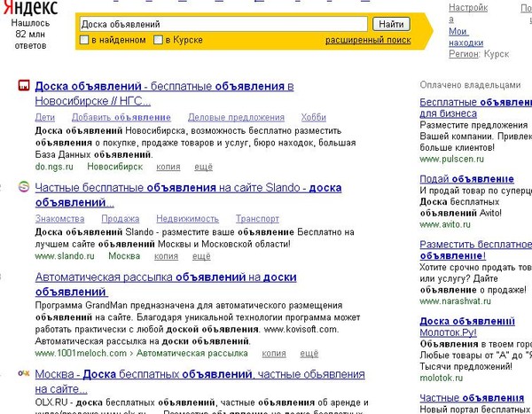This screenshot has height=414, width=532.
Task: Open result 'Москва - Доска бесплатных объявлений'
Action: [x=199, y=381]
